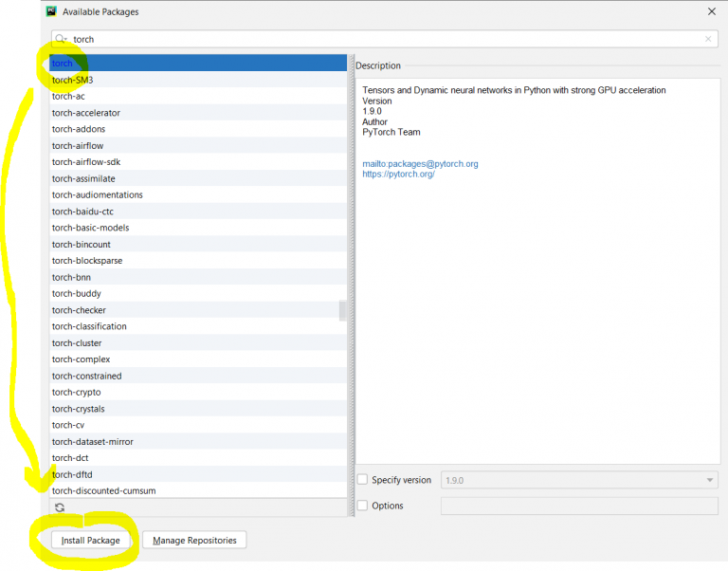Viewport: 728px width, 571px height.
Task: Clear the search field with X icon
Action: [x=707, y=39]
